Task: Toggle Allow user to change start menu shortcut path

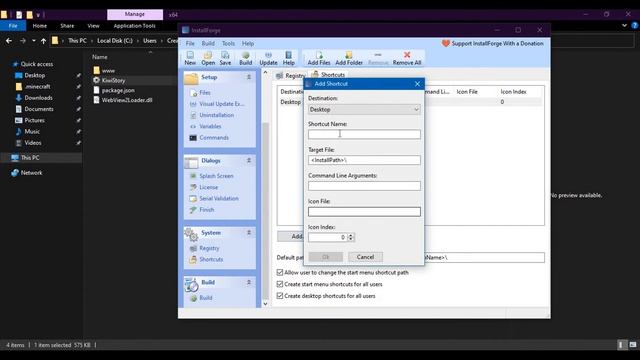Action: pyautogui.click(x=280, y=272)
